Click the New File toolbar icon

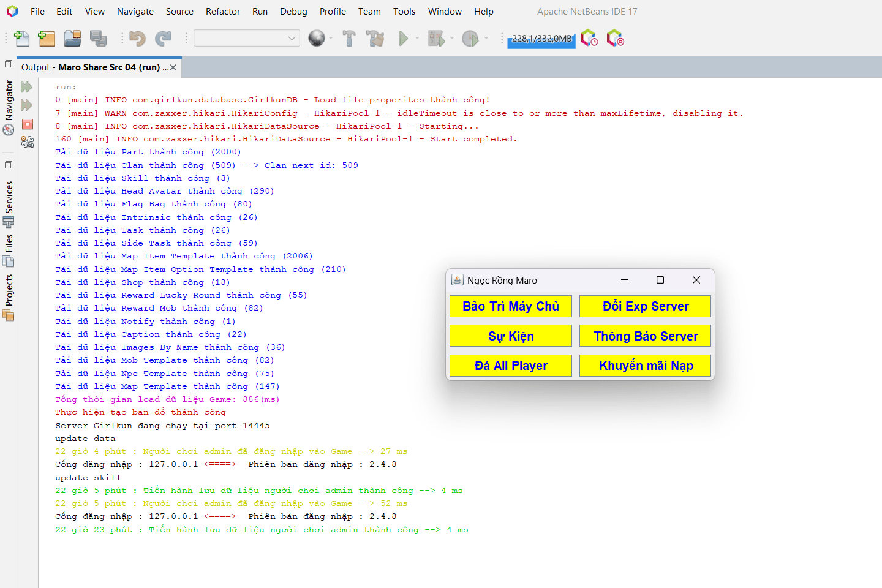(22, 39)
